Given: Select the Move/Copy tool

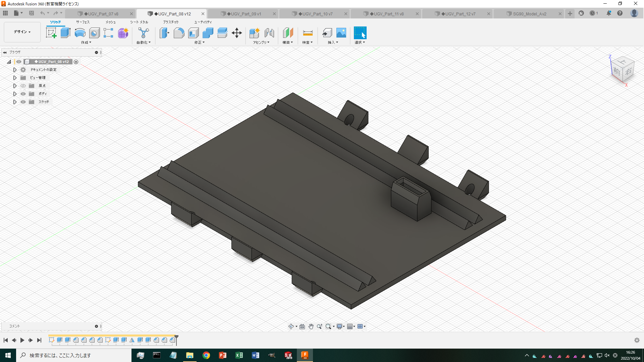Looking at the screenshot, I should [x=237, y=33].
